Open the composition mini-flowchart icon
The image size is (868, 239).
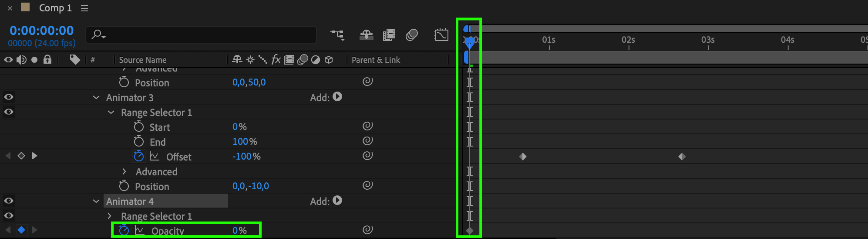coord(337,35)
